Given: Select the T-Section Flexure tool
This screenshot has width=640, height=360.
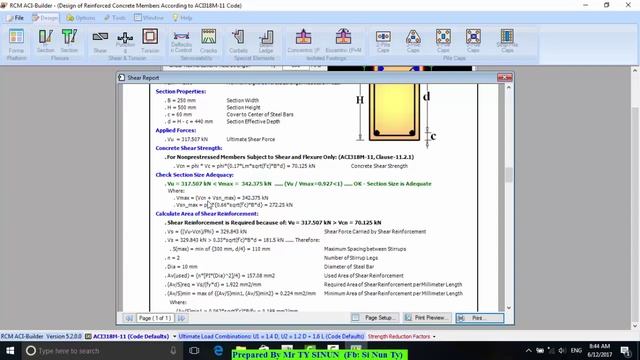Looking at the screenshot, I should coord(69,41).
